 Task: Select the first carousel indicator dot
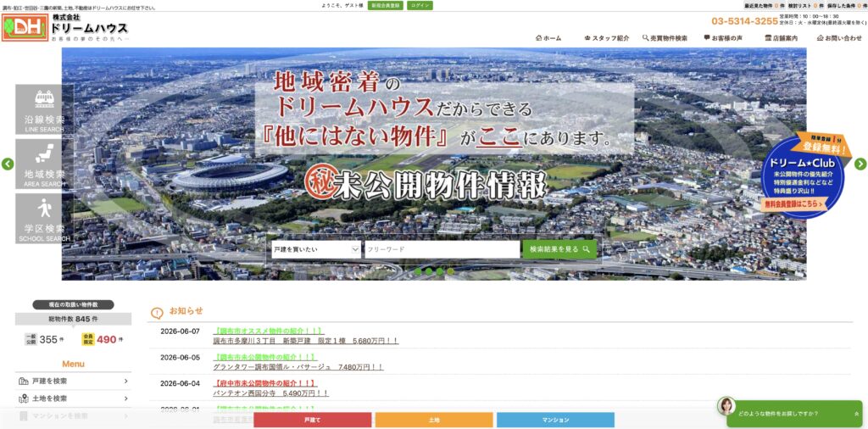418,271
